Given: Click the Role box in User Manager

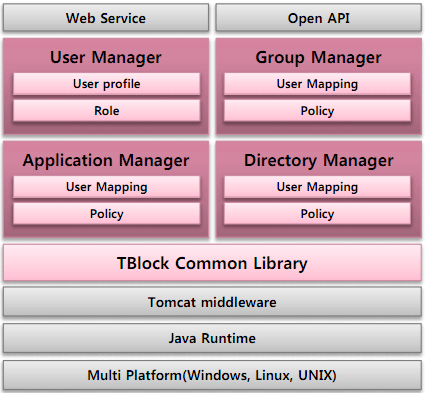Looking at the screenshot, I should click(107, 111).
